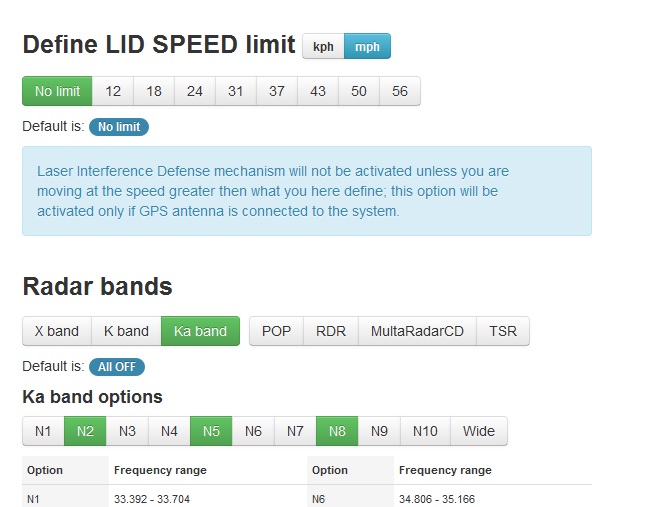This screenshot has width=659, height=507.
Task: Enable the RDR option
Action: (x=331, y=331)
